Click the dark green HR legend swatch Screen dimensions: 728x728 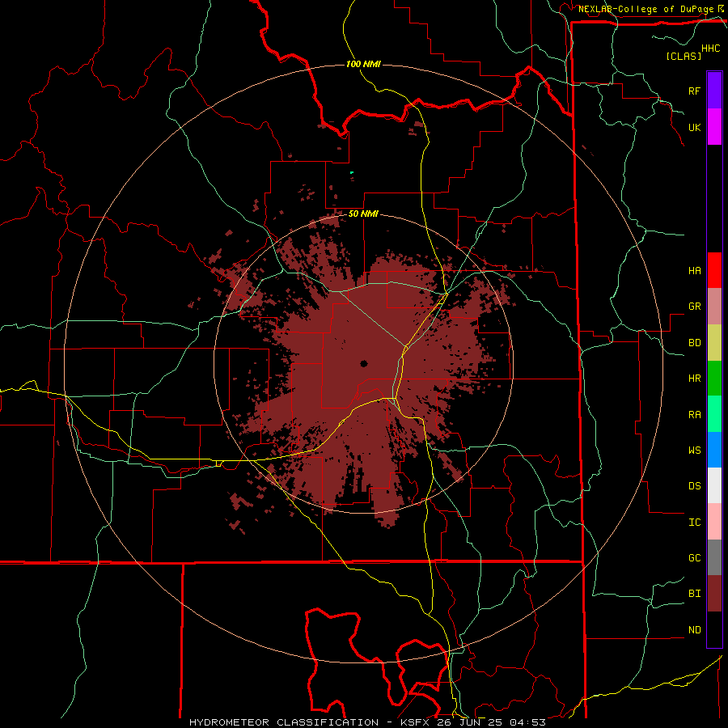pyautogui.click(x=714, y=379)
